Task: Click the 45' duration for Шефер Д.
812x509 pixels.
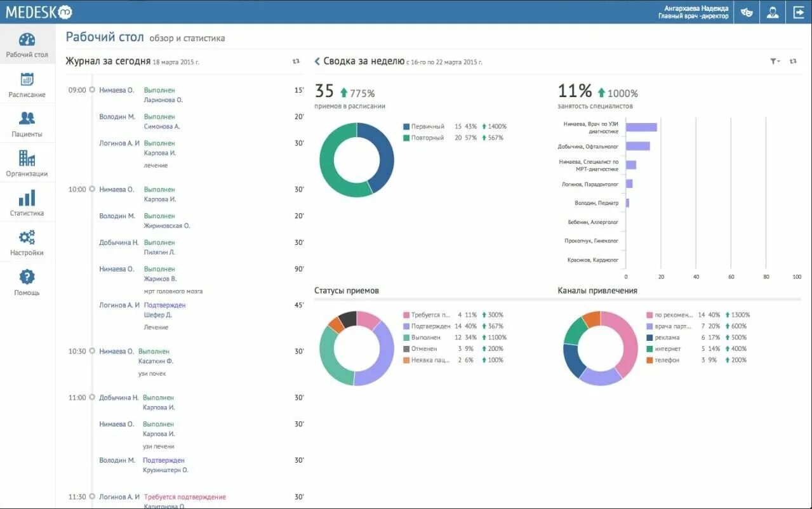Action: pos(299,305)
